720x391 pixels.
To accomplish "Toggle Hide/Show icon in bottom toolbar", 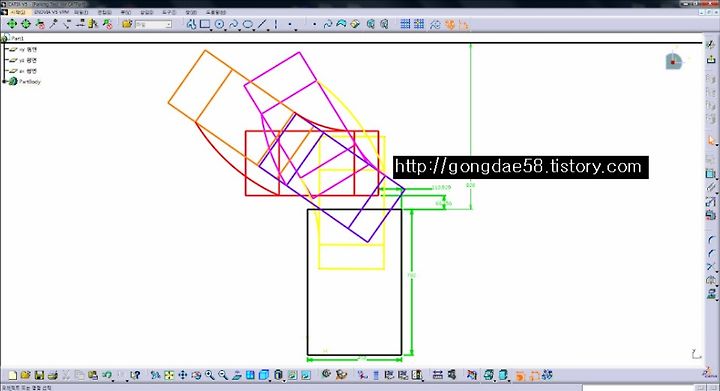I will tap(292, 375).
